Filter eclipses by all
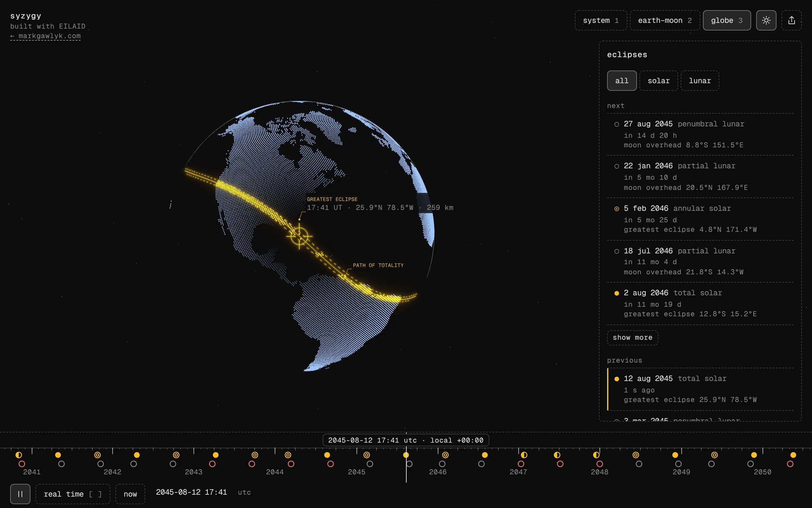Viewport: 812px width, 508px height. (622, 81)
